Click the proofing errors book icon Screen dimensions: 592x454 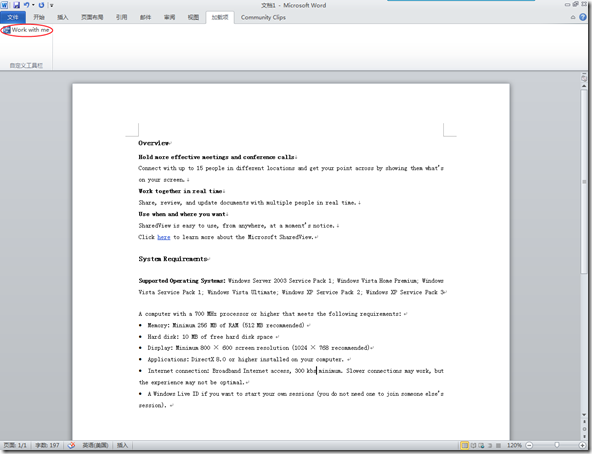point(71,445)
